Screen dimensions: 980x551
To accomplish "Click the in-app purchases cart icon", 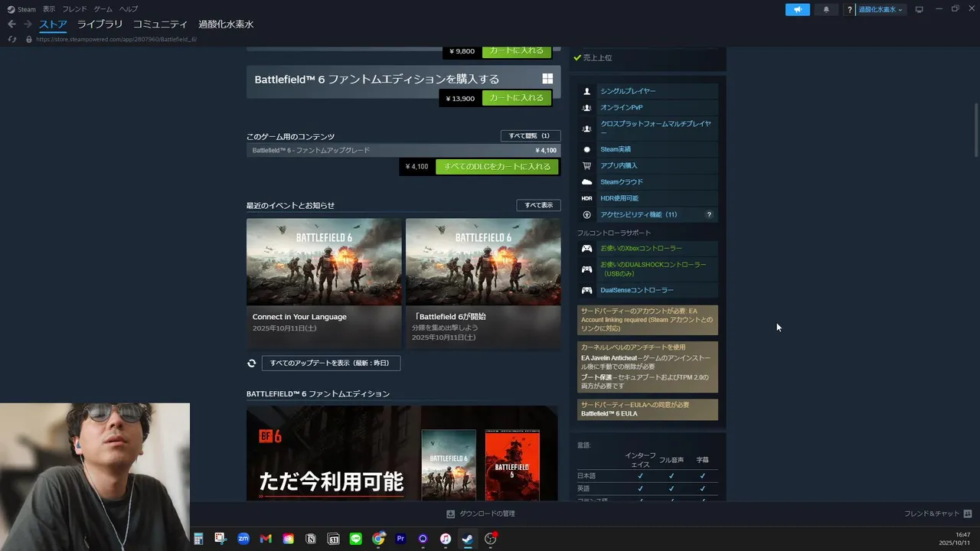I will point(586,165).
